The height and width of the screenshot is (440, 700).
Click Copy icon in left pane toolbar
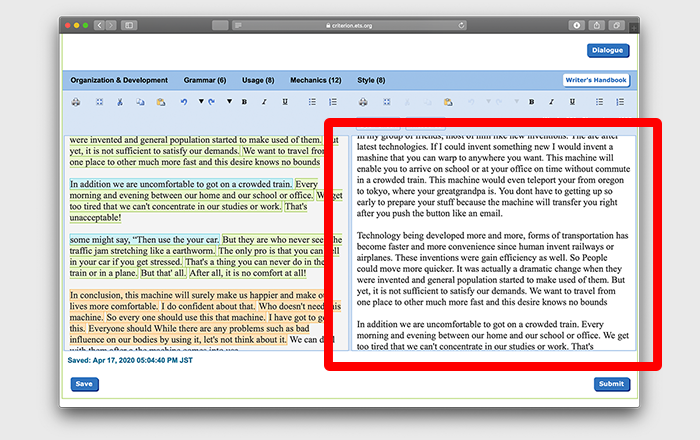click(x=140, y=102)
